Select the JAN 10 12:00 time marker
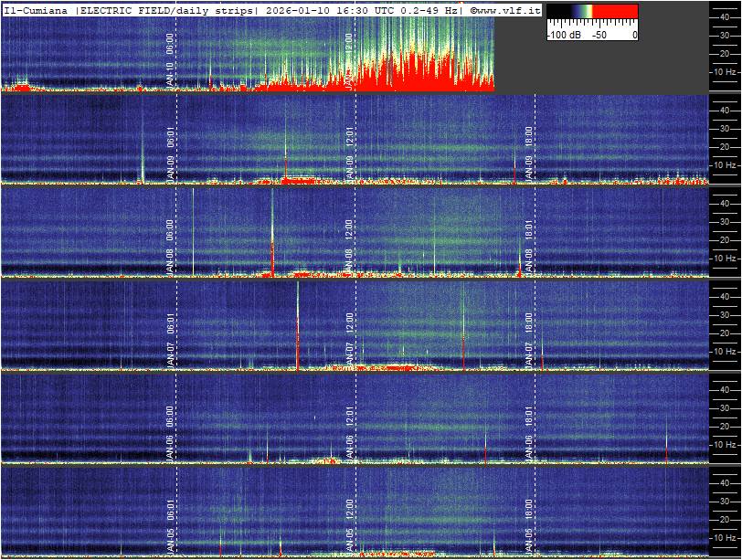Image resolution: width=742 pixels, height=560 pixels. coord(349,60)
